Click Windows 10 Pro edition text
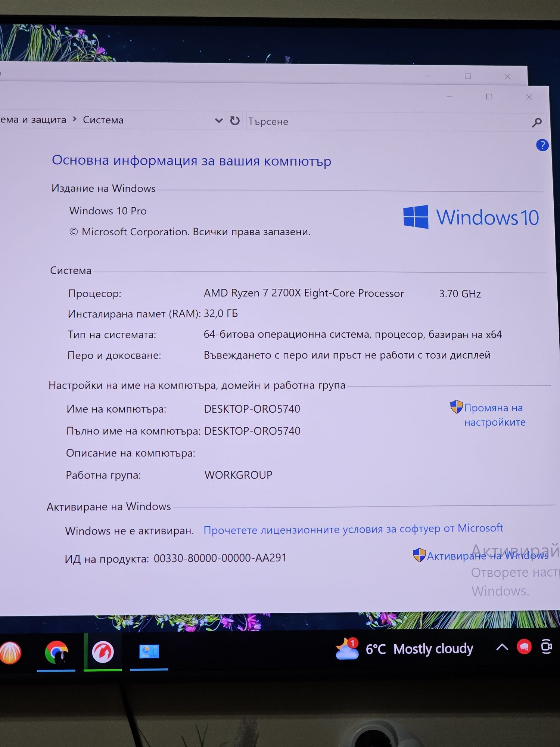The image size is (560, 747). point(108,211)
